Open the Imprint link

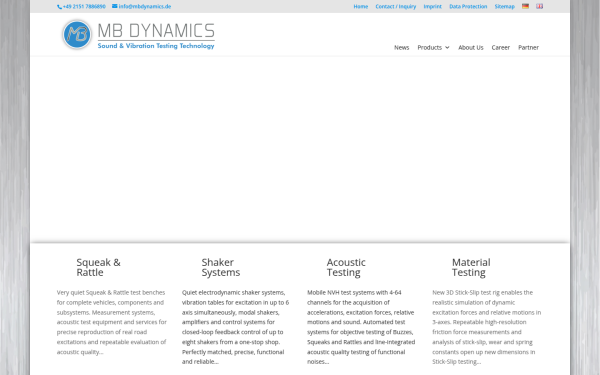(432, 7)
